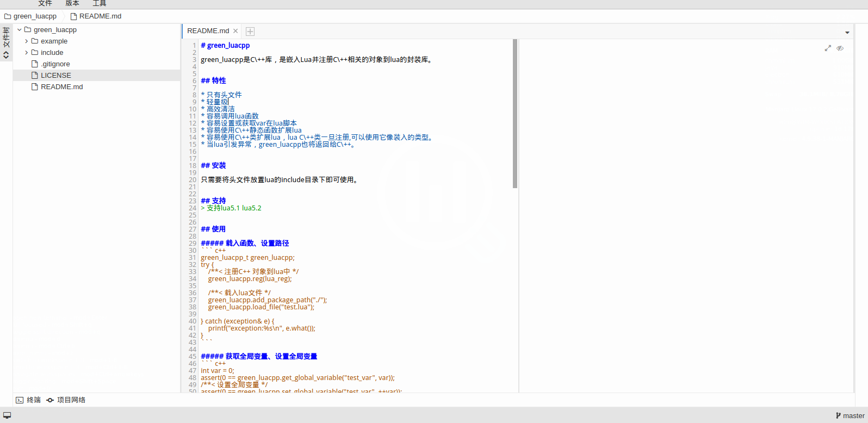The width and height of the screenshot is (868, 423).
Task: Click the example folder icon
Action: 35,41
